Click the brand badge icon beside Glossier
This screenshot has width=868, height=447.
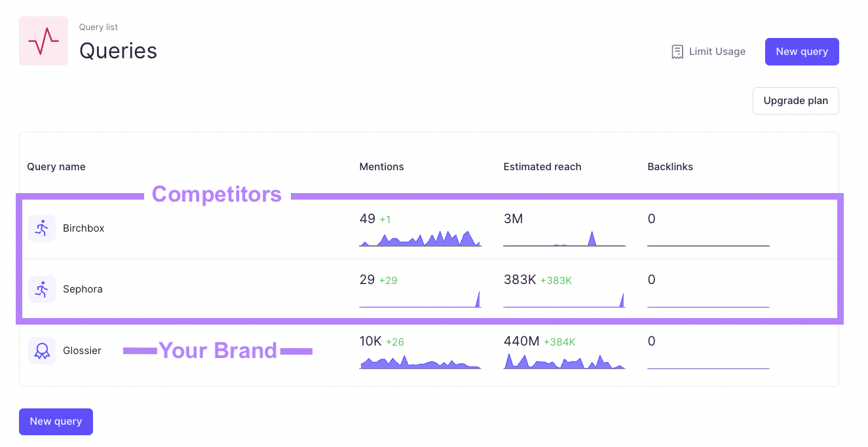pos(41,351)
